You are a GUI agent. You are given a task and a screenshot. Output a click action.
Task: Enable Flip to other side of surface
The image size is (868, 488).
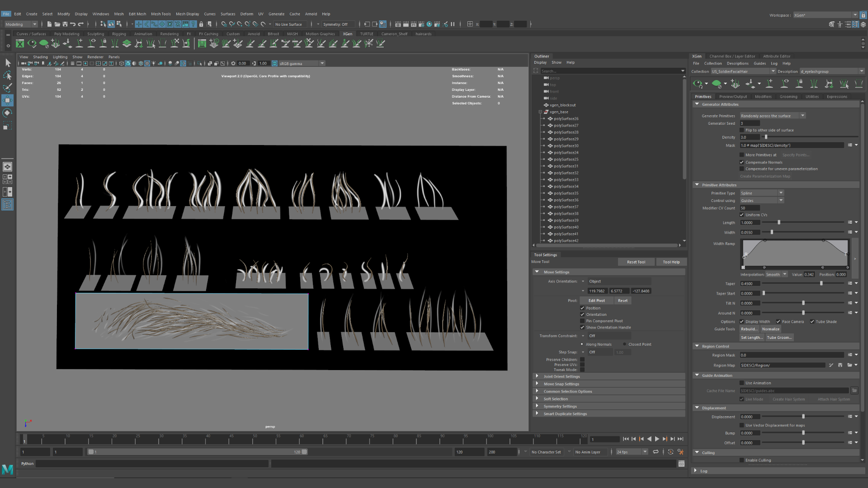(742, 130)
